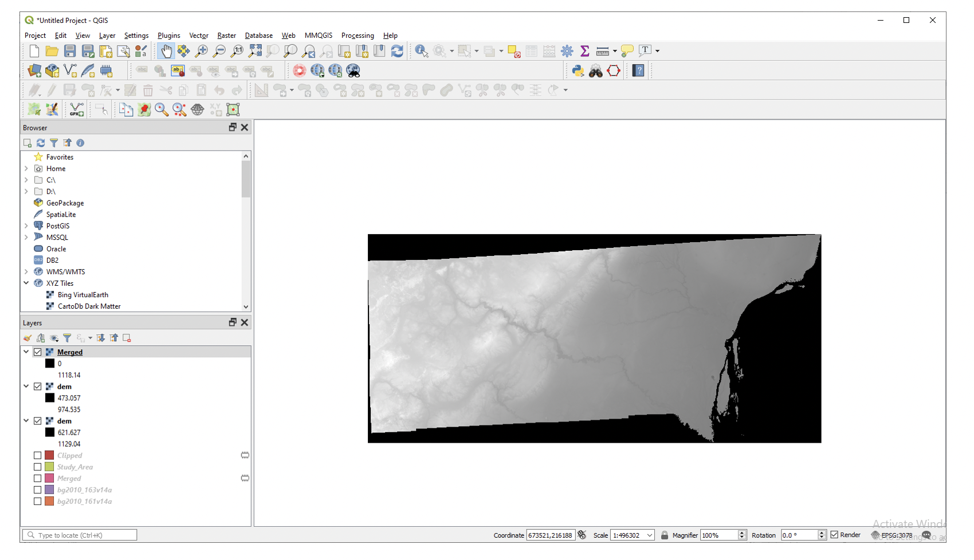Screen dimensions: 974x560
Task: Click the green Study_Area color swatch
Action: 50,467
